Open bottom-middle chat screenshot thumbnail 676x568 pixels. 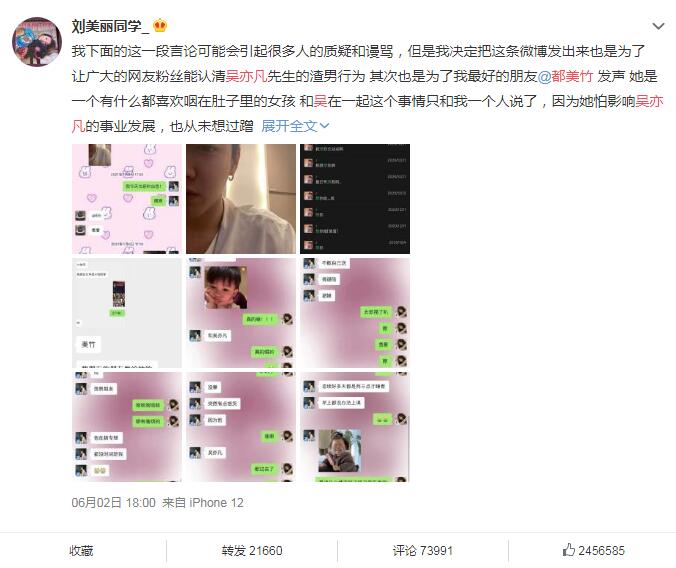point(241,427)
